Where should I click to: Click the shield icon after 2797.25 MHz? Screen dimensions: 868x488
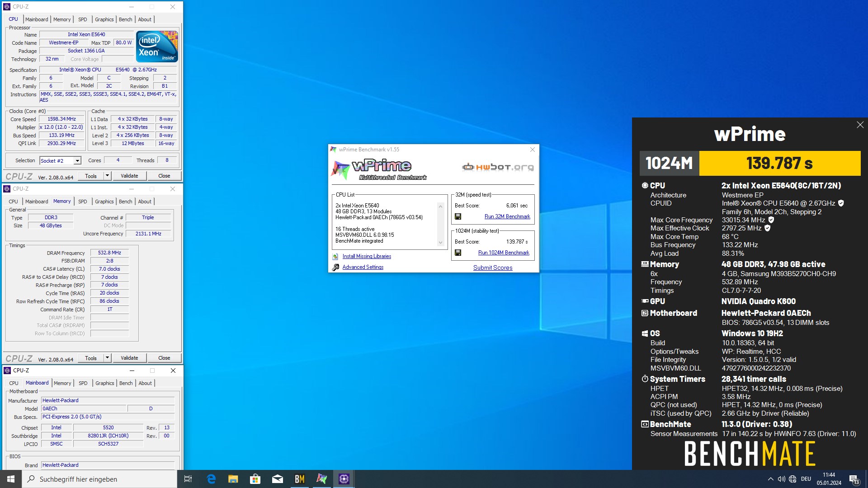pyautogui.click(x=767, y=228)
